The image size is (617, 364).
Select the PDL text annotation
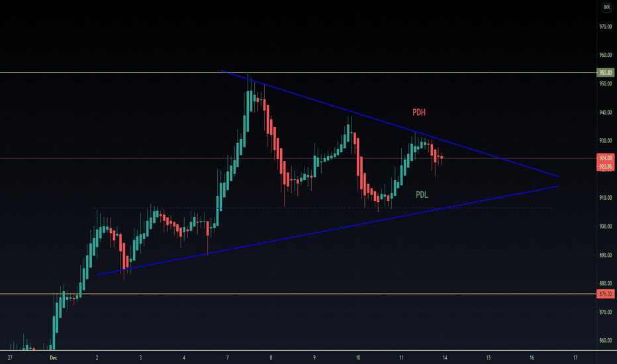(422, 195)
